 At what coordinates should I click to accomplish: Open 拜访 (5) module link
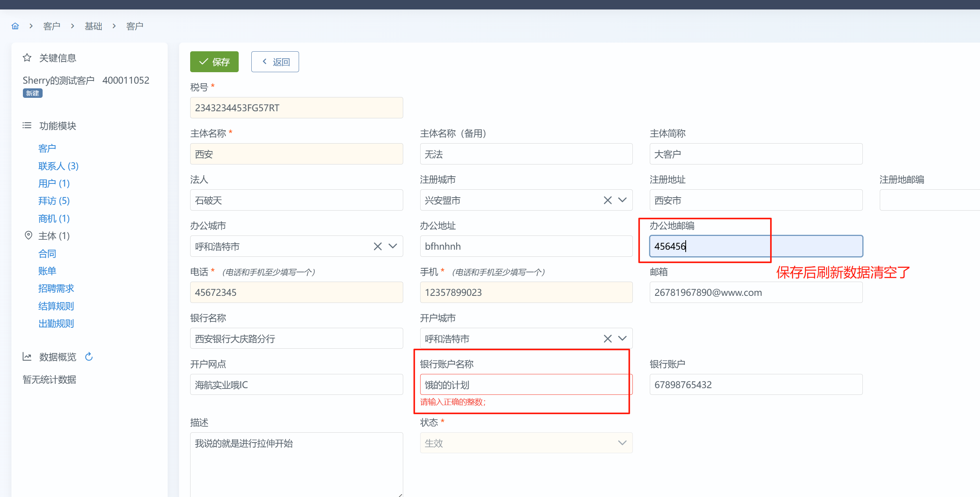(x=54, y=201)
